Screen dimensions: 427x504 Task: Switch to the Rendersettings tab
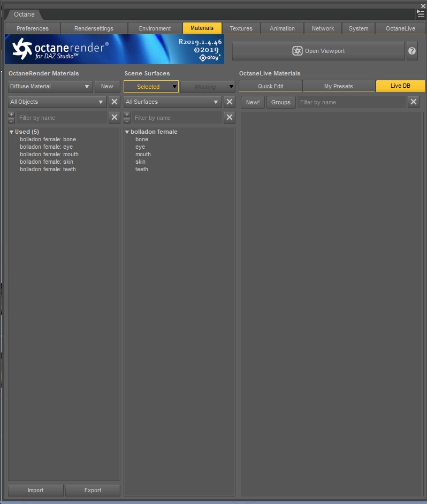pos(94,28)
